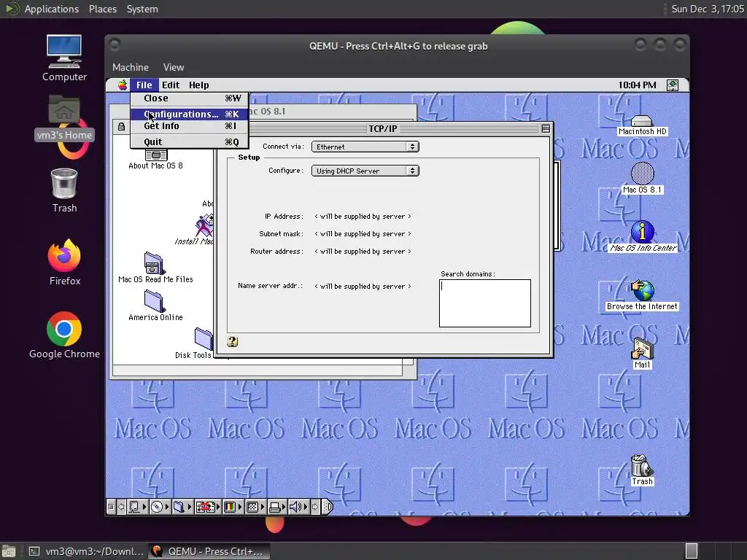Viewport: 747px width, 560px height.
Task: Open the sound volume control strip module
Action: pos(298,507)
